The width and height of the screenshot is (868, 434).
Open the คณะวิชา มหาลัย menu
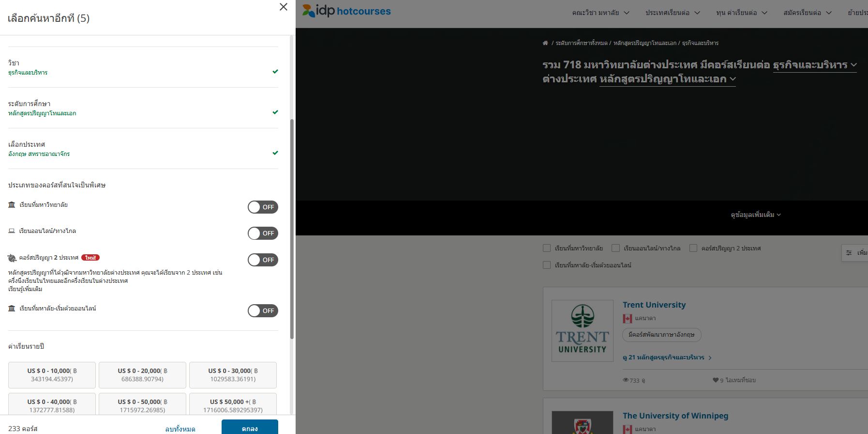tap(600, 13)
